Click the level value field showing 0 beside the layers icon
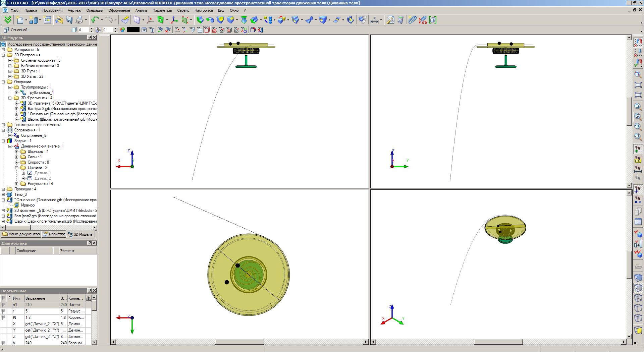644x352 pixels. (x=84, y=30)
